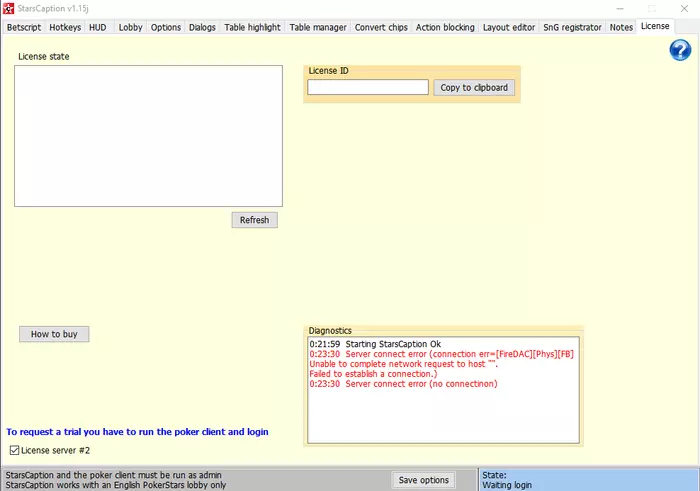Open the Convert chips tab
The image size is (700, 491).
[x=381, y=27]
